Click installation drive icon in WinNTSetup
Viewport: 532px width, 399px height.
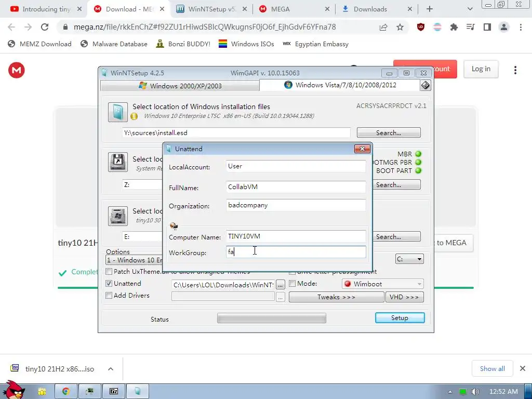118,216
